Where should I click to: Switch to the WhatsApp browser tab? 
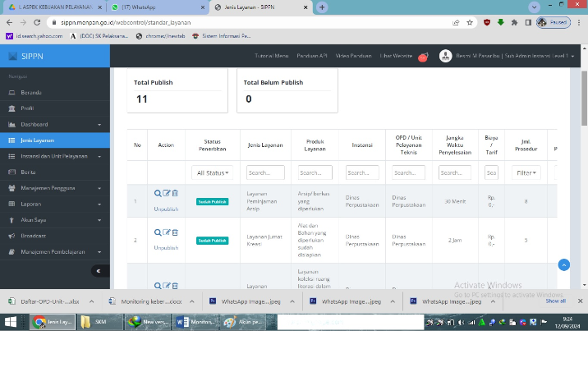(x=156, y=7)
